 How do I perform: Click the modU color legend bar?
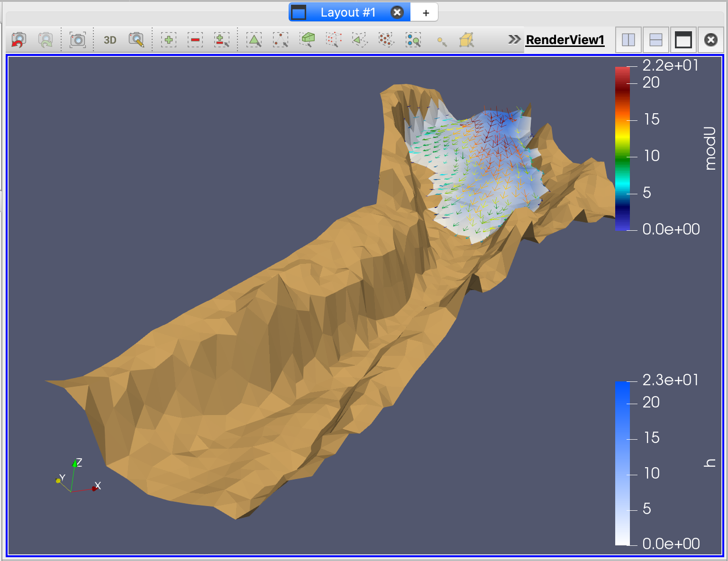coord(622,149)
